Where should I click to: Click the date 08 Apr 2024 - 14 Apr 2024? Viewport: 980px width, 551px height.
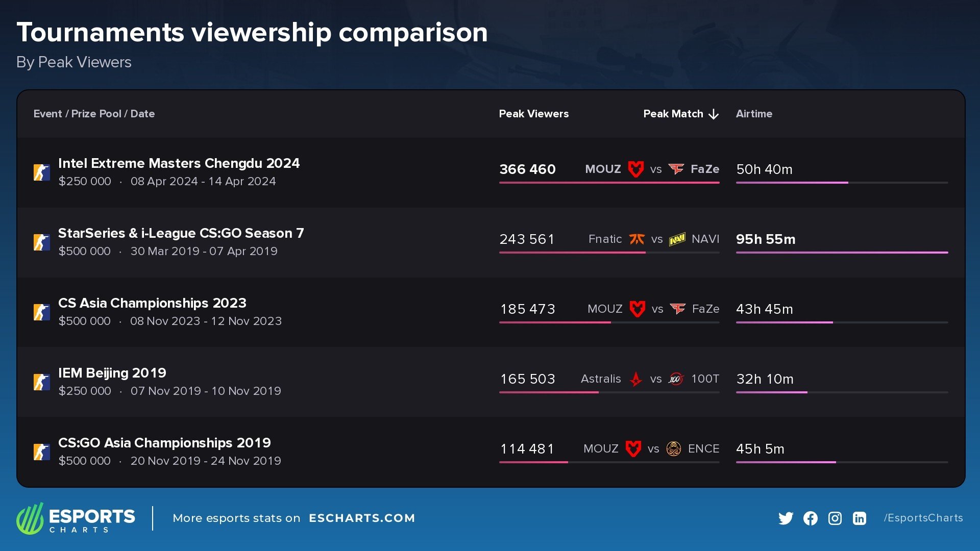(203, 182)
